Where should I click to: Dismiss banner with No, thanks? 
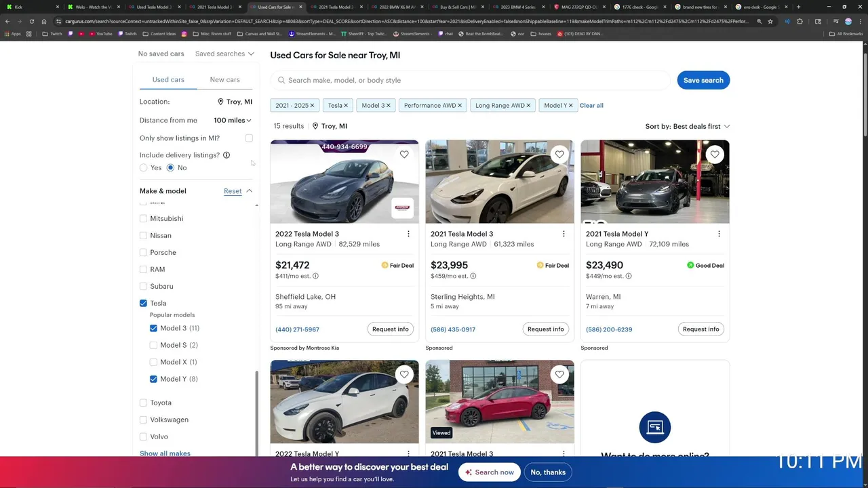pyautogui.click(x=548, y=472)
